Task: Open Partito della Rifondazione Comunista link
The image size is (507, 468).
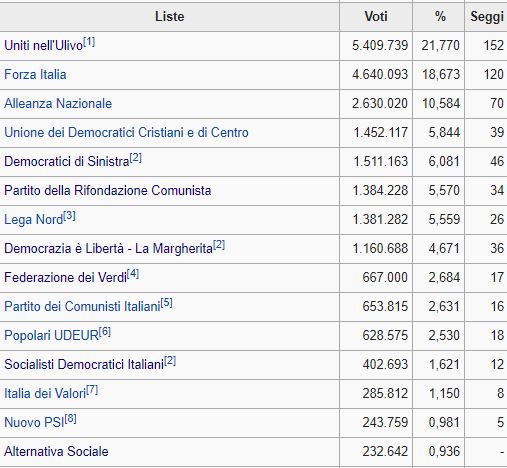Action: pos(108,191)
